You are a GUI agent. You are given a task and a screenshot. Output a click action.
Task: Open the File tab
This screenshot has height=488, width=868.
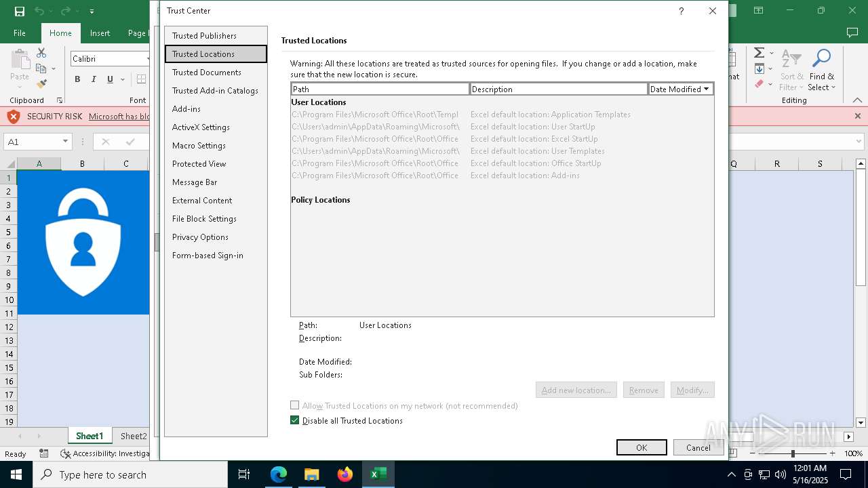point(20,33)
